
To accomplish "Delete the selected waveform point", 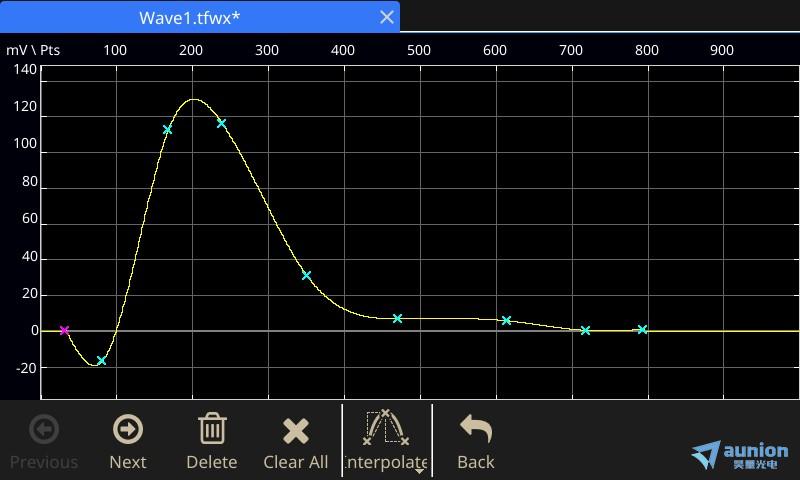I will (x=212, y=442).
